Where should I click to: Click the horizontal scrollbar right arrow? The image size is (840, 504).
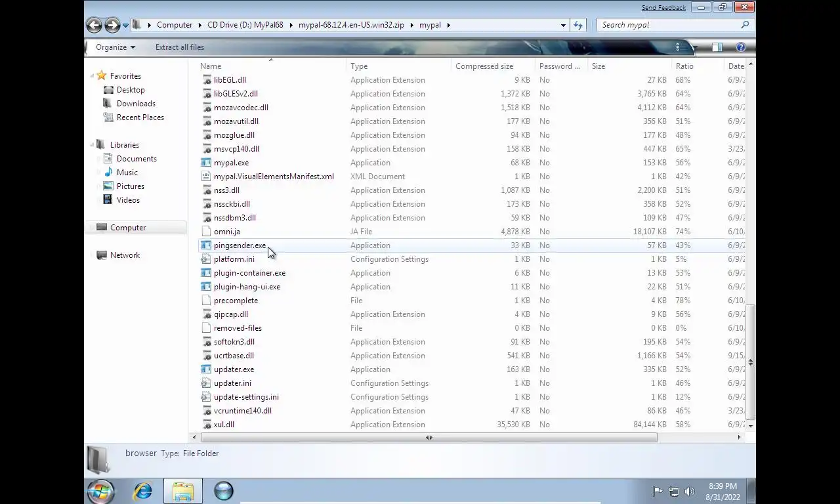click(x=739, y=438)
